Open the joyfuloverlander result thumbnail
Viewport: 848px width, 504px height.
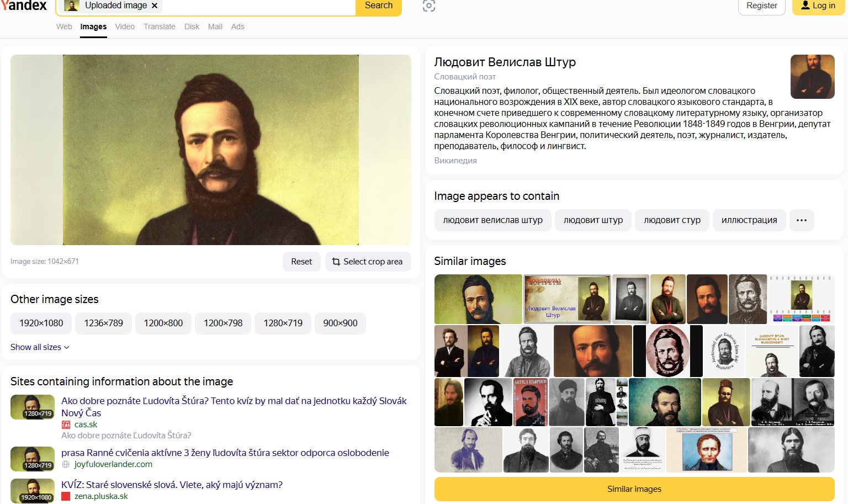tap(33, 459)
